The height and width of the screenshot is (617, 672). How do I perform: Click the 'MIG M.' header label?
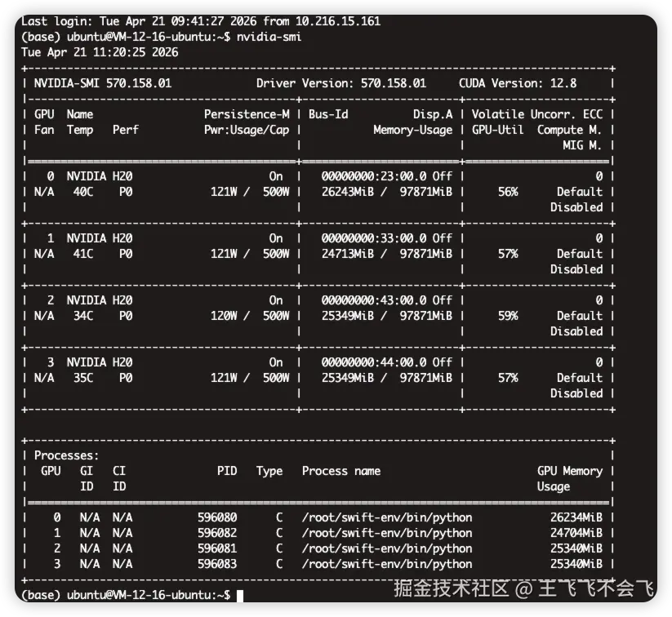582,145
